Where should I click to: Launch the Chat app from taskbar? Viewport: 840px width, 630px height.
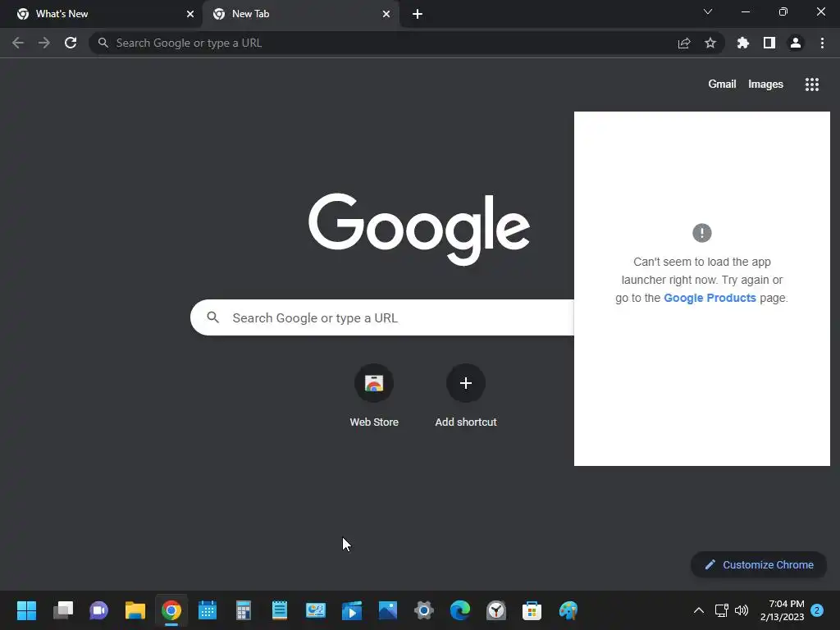click(99, 610)
